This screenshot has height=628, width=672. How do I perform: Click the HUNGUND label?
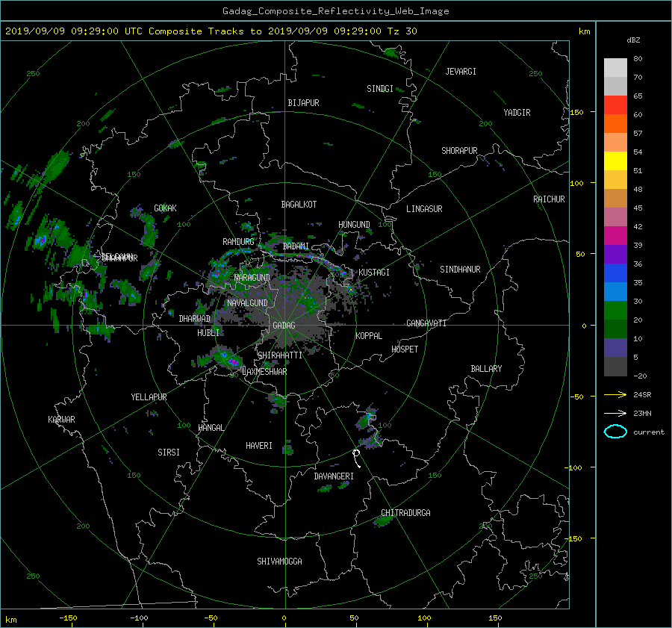354,225
